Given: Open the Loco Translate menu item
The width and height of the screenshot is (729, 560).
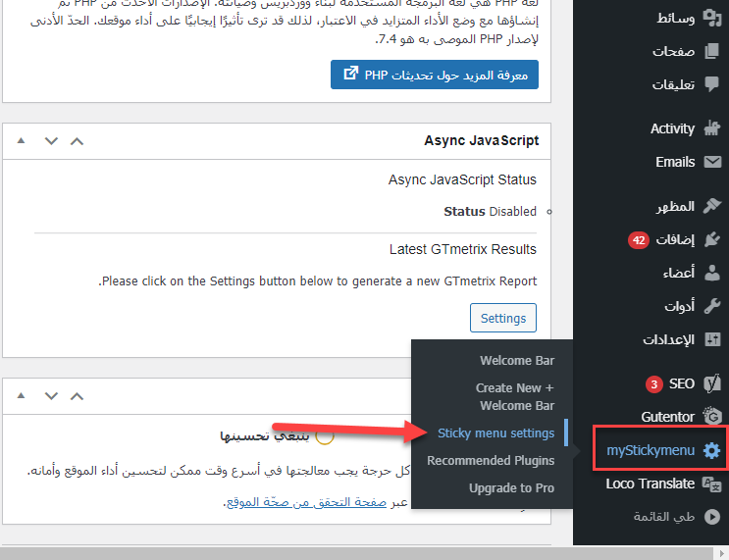Looking at the screenshot, I should 651,484.
